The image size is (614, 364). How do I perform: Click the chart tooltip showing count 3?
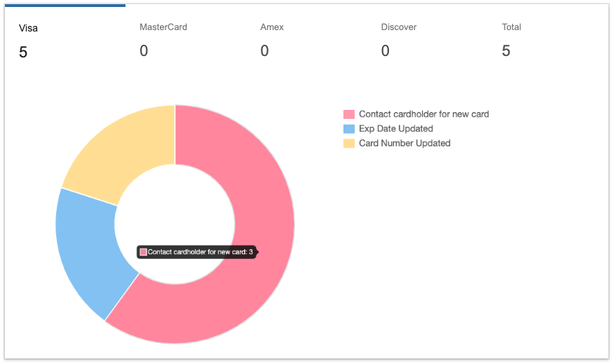pyautogui.click(x=197, y=252)
